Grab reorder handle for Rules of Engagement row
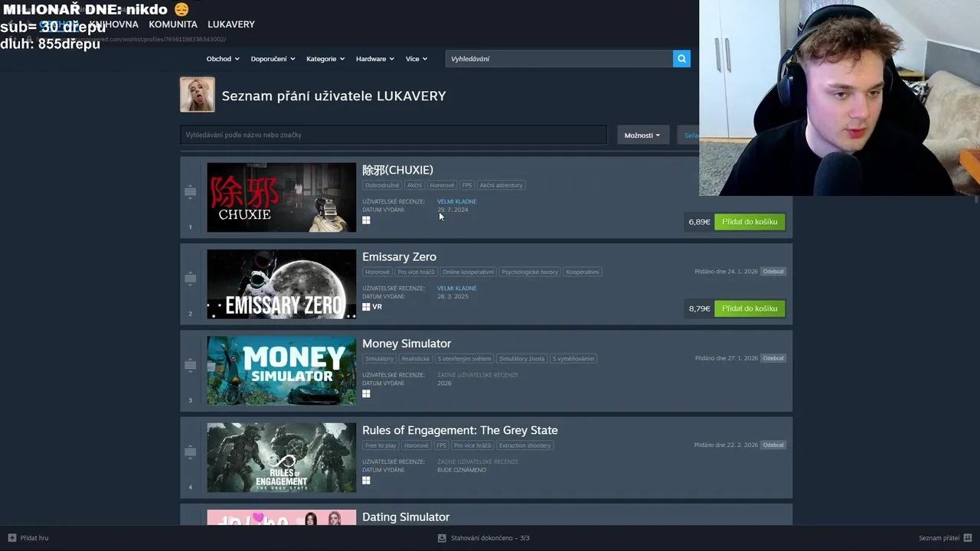Screen dimensions: 980x551 pos(190,452)
